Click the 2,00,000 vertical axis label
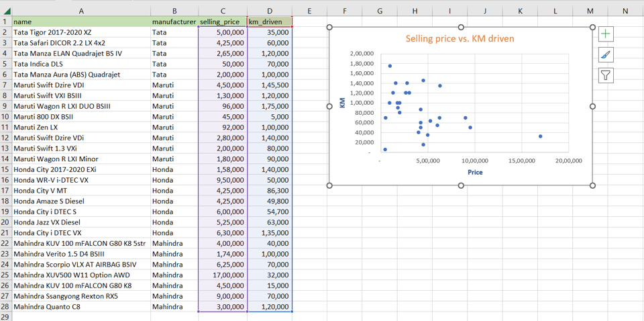The image size is (644, 321). click(363, 54)
